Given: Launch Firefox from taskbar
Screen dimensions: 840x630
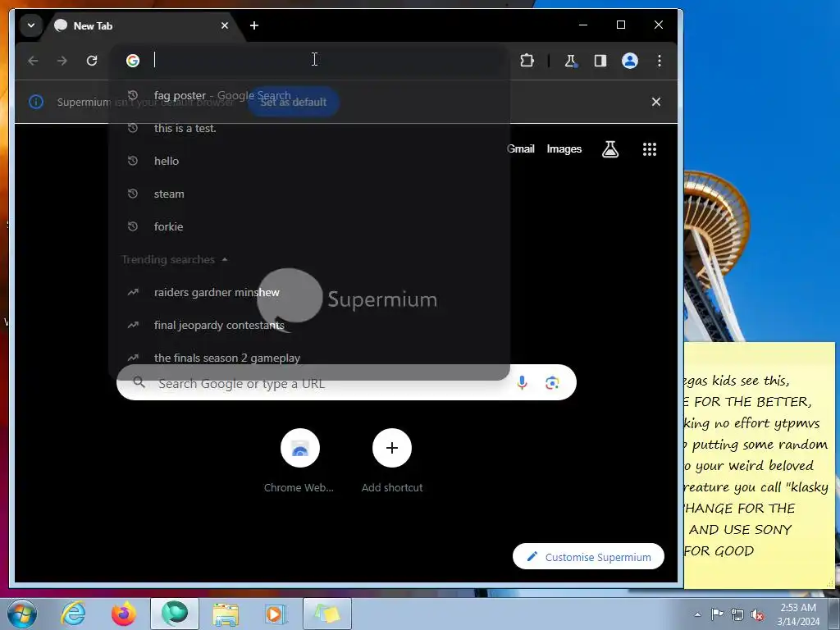Looking at the screenshot, I should pyautogui.click(x=124, y=614).
